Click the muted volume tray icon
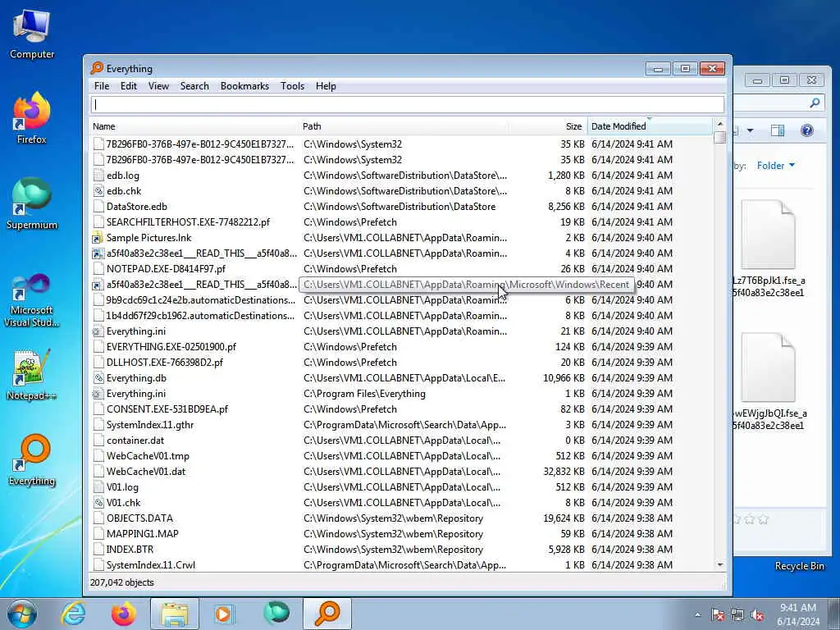840x630 pixels. [x=757, y=615]
